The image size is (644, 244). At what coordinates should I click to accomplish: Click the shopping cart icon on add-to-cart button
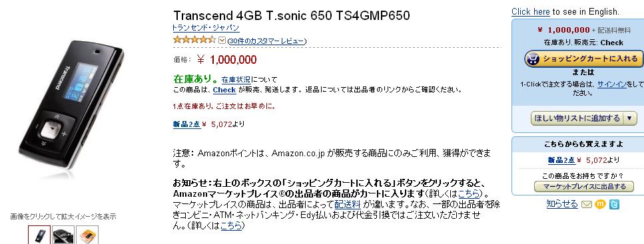533,59
